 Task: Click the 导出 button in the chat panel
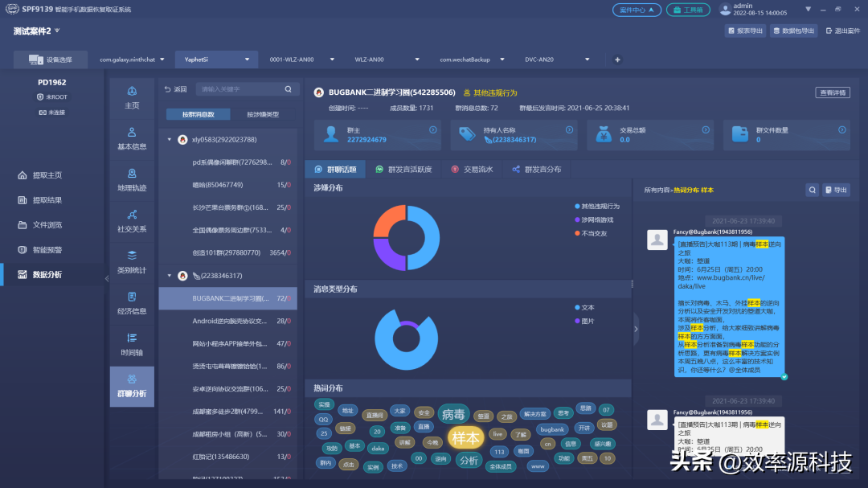pos(836,190)
